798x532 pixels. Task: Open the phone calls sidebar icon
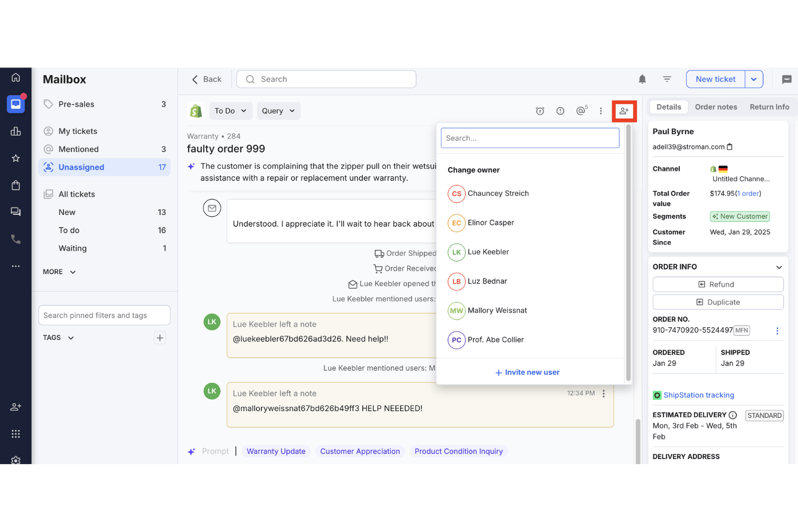[16, 239]
